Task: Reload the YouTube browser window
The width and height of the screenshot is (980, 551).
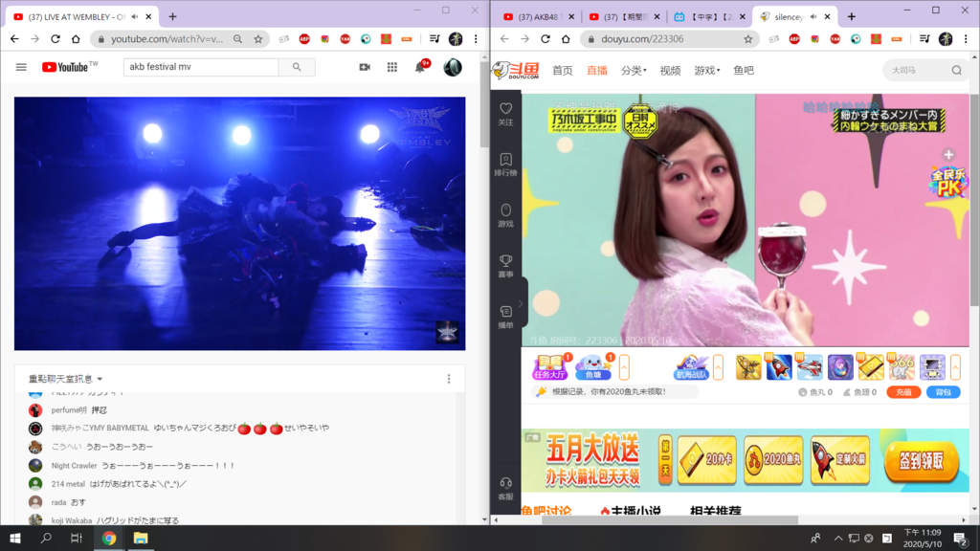Action: tap(55, 38)
